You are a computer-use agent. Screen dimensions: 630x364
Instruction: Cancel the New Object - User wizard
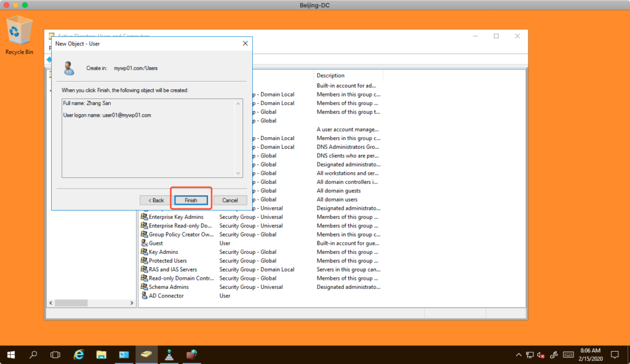(230, 200)
